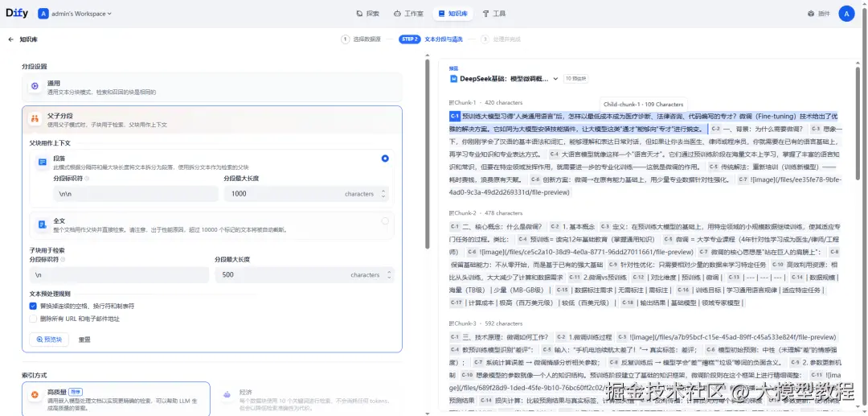Click the magnifier icon in 预览块
868x416 pixels.
pos(39,340)
